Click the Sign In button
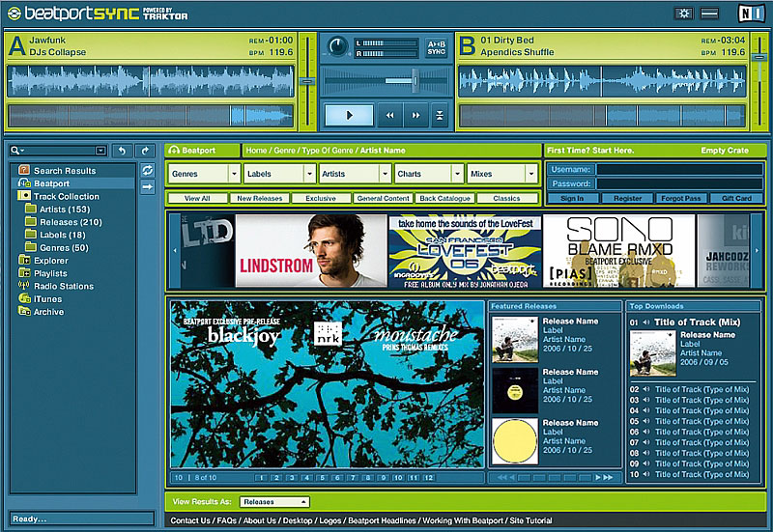 [x=572, y=198]
